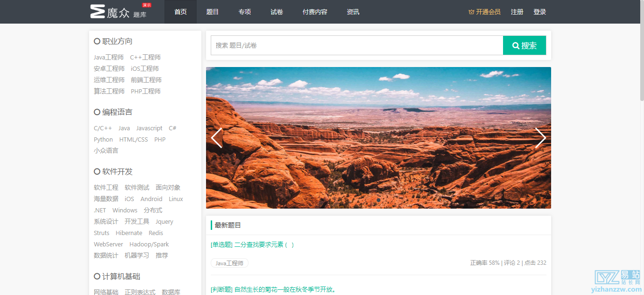Select a carousel indicator dot
644x295 pixels.
pyautogui.click(x=379, y=200)
